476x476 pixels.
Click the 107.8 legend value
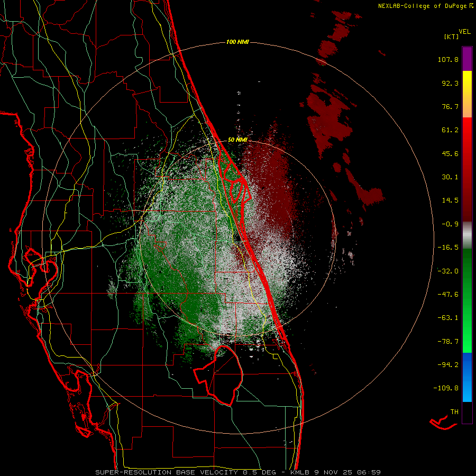(x=448, y=59)
